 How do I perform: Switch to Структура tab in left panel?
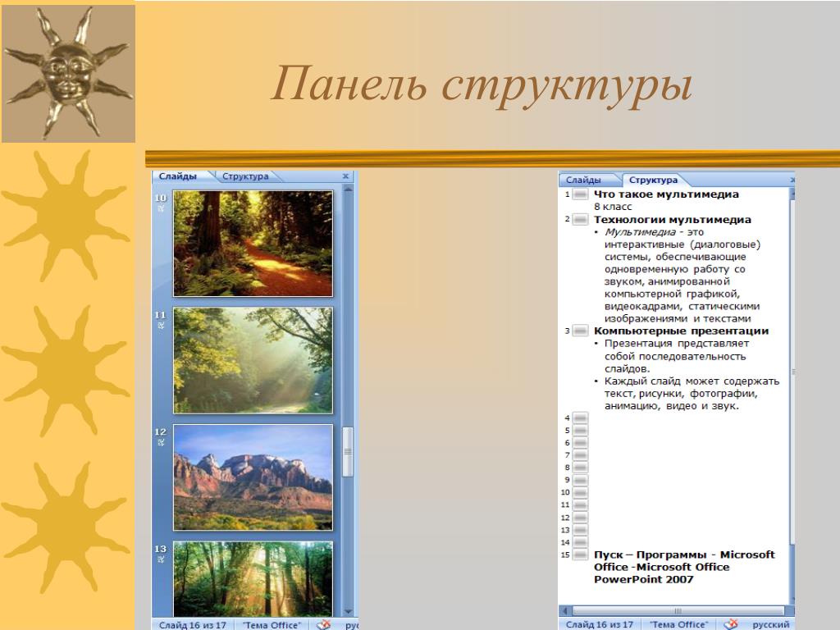[245, 176]
